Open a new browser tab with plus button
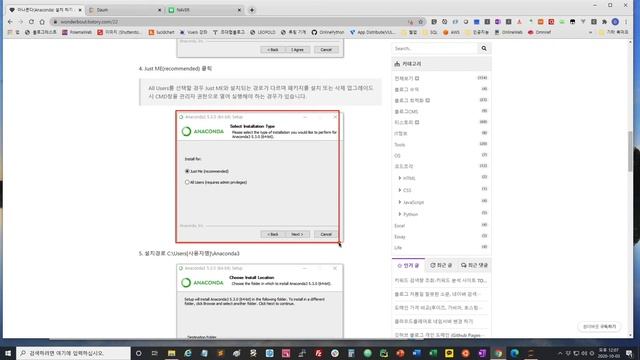 [252, 10]
